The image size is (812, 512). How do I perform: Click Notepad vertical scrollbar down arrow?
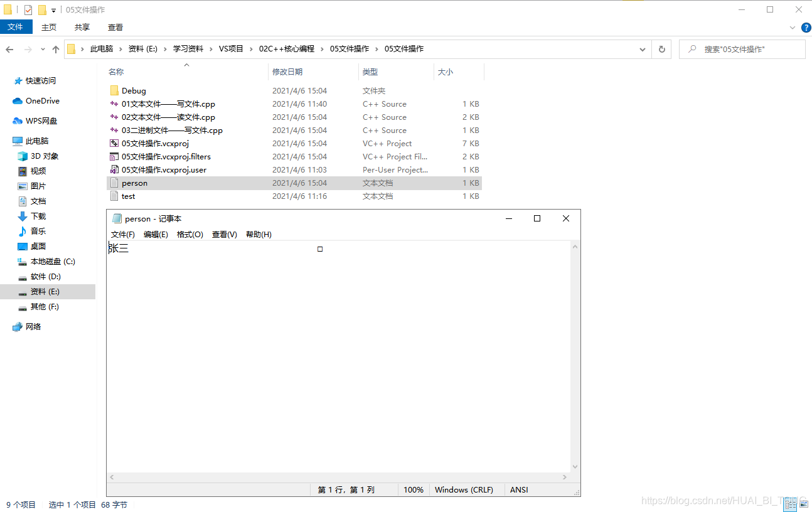point(575,467)
